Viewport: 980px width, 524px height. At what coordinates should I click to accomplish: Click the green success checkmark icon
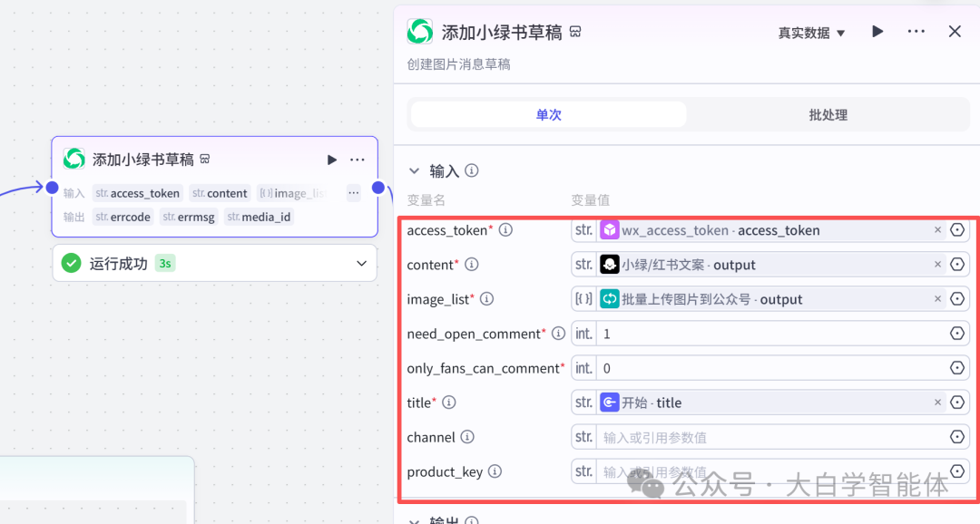tap(72, 263)
